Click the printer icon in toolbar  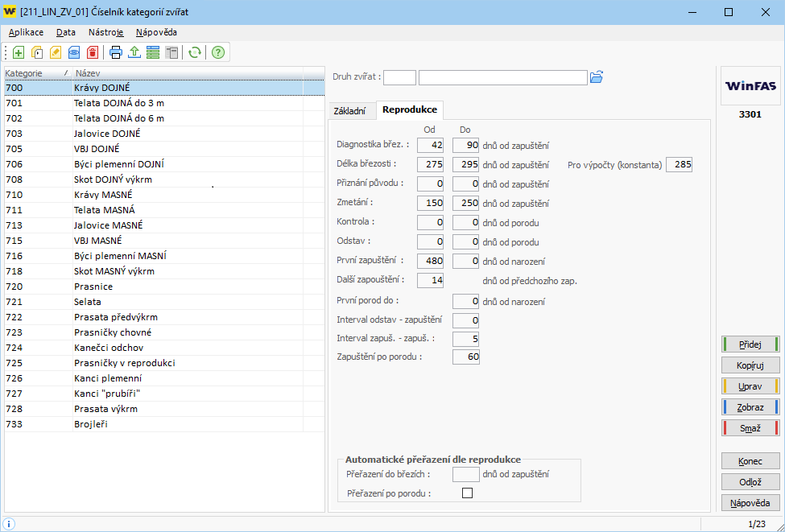(x=116, y=52)
